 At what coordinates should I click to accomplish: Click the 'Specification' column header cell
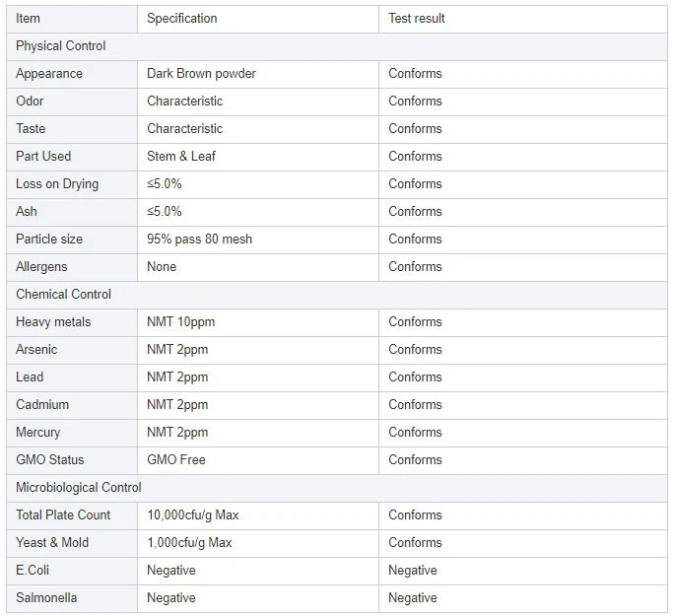pyautogui.click(x=182, y=18)
